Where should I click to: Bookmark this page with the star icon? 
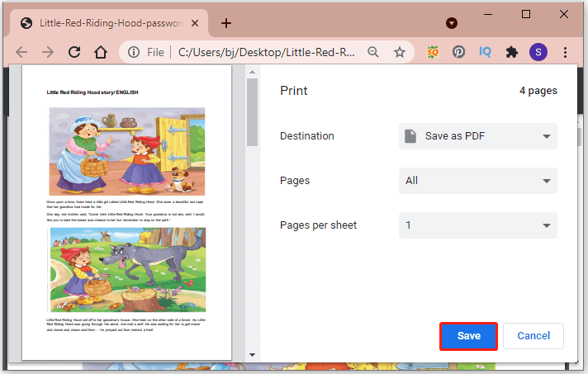click(x=400, y=52)
